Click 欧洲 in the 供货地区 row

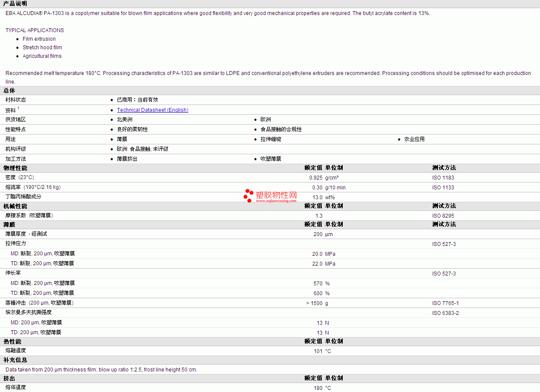point(266,120)
